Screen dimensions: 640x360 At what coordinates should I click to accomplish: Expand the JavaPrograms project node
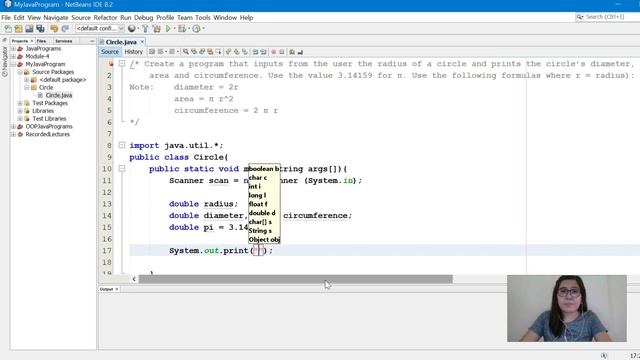(13, 49)
